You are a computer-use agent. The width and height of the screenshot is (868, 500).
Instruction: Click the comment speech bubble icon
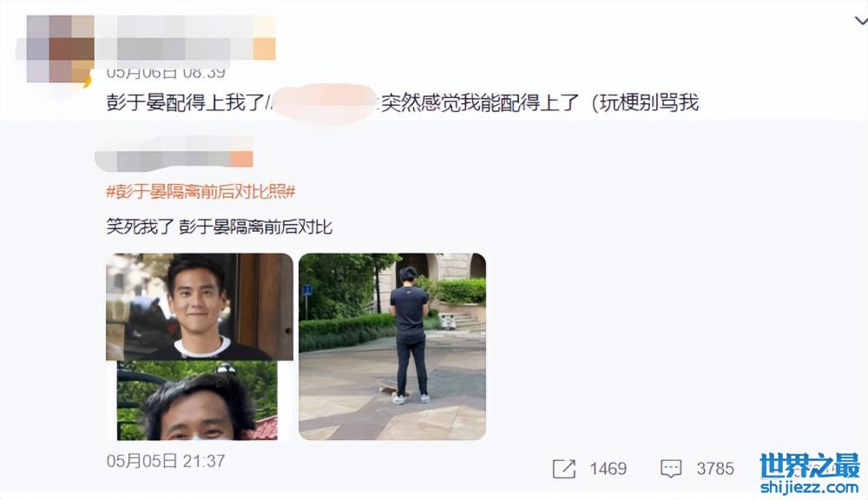tap(671, 469)
